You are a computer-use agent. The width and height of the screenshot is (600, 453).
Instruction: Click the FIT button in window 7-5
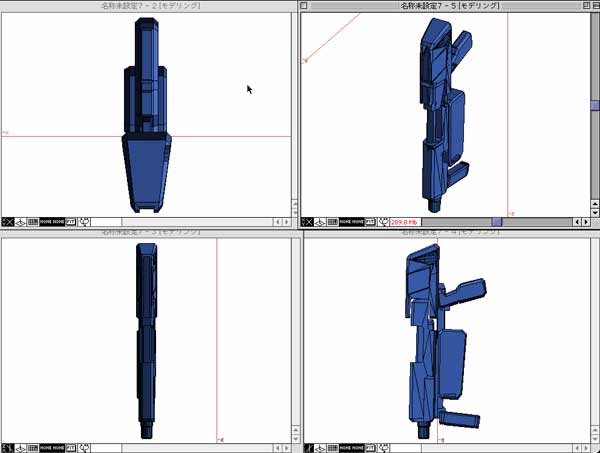[370, 222]
